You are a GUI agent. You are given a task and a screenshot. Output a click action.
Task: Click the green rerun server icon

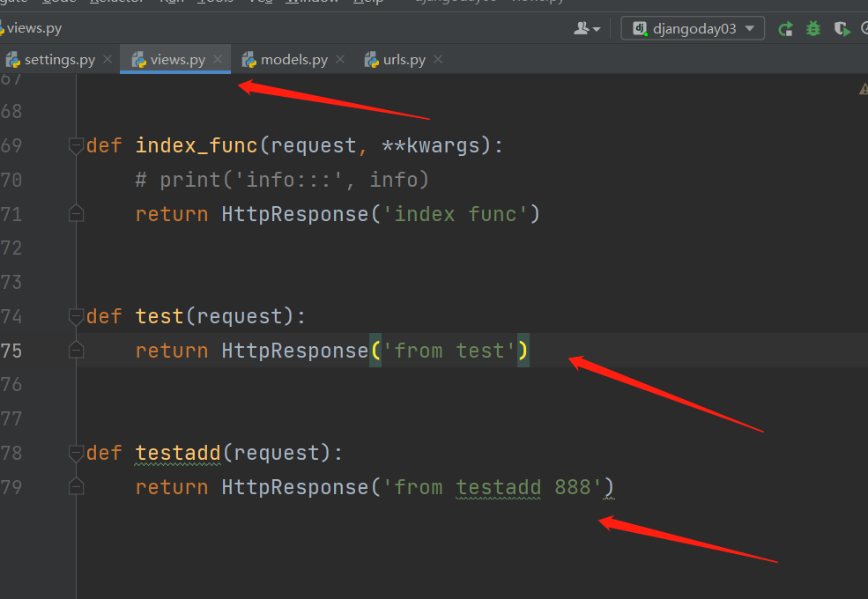point(785,28)
